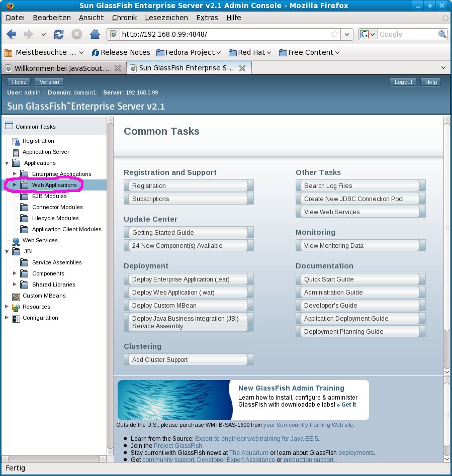Reload page with browser refresh icon

pos(59,34)
